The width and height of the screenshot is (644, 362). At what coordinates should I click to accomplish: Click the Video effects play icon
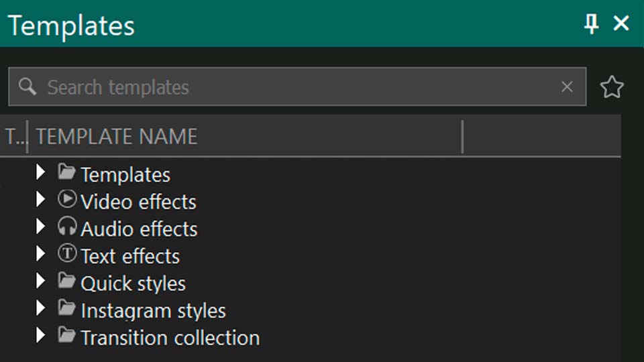(67, 199)
